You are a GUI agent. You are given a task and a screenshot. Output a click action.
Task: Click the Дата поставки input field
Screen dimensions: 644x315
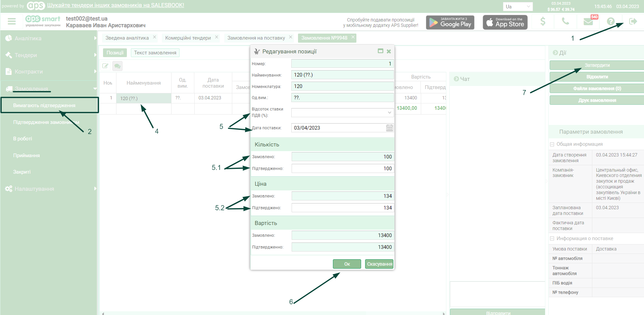point(339,128)
